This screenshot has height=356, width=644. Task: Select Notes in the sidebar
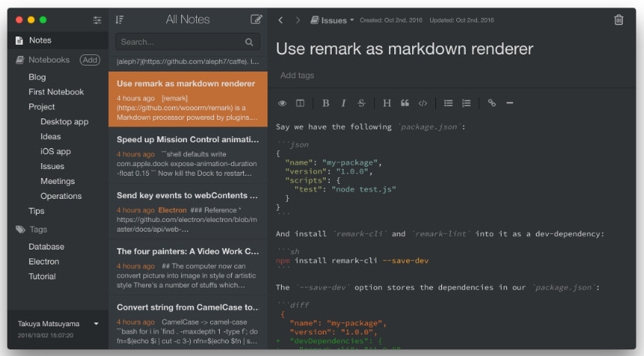pos(58,40)
